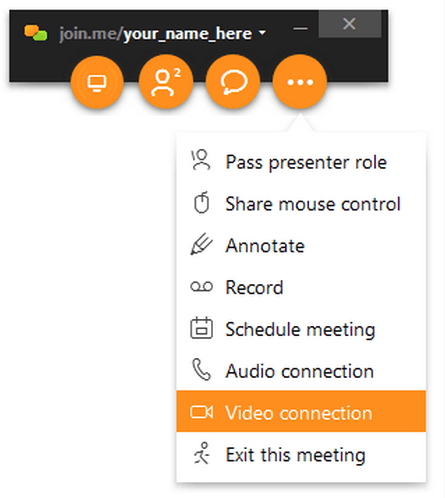Click the mouse icon beside Share mouse control
Screen dimensions: 445x498
[x=201, y=203]
